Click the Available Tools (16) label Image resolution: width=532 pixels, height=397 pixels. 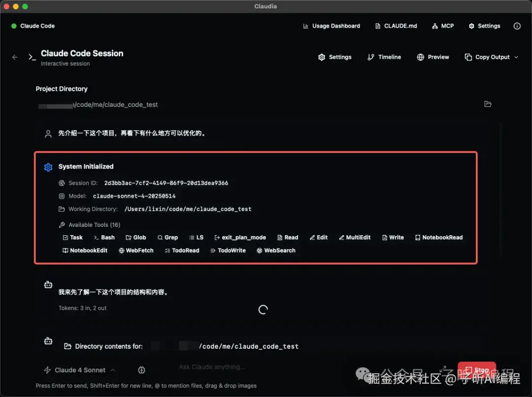tap(94, 225)
